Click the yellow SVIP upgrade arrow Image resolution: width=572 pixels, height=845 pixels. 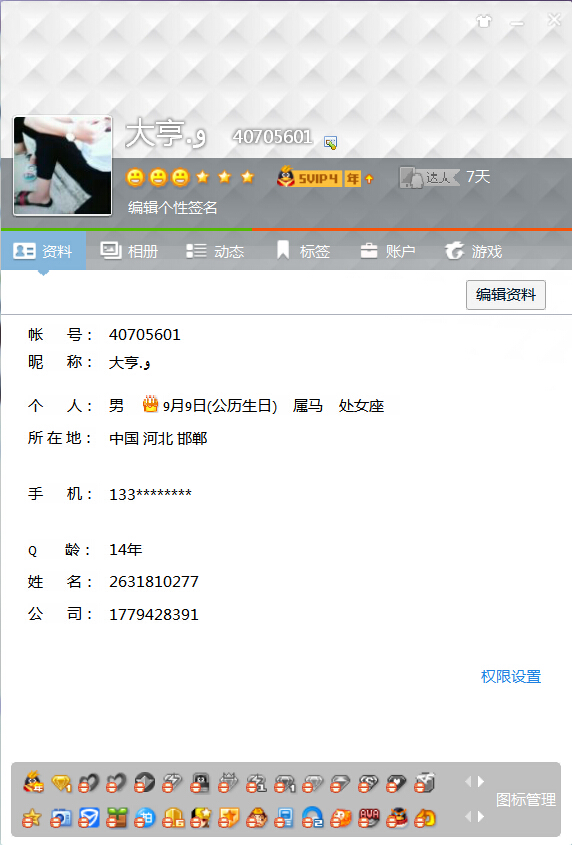click(x=369, y=178)
